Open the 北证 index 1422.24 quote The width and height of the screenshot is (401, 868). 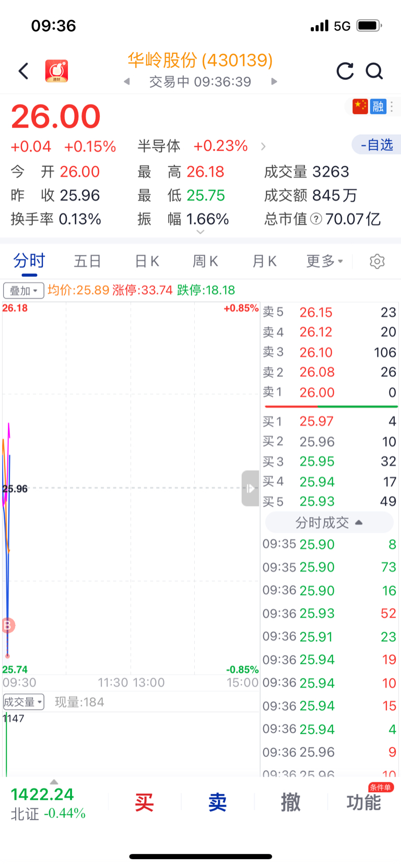click(x=48, y=804)
